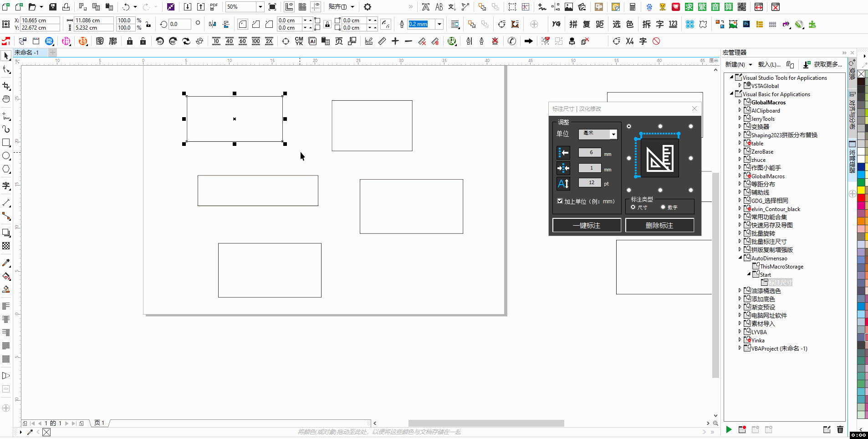Switch to 未命名 -1 document tab
The image size is (868, 439).
(26, 52)
